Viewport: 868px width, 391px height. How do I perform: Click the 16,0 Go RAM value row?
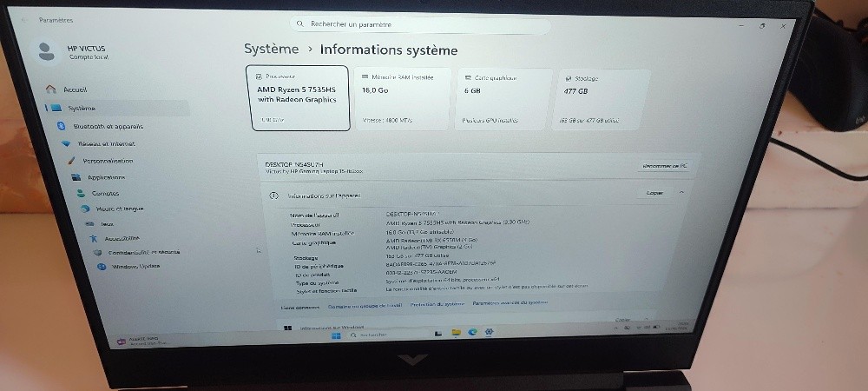point(420,231)
